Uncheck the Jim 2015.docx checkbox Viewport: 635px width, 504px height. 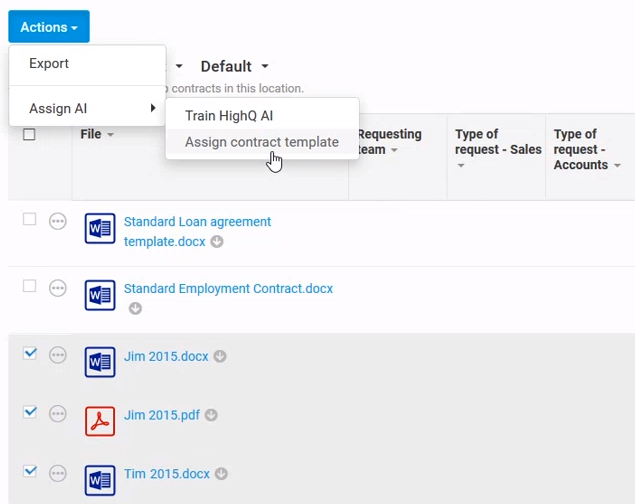pyautogui.click(x=30, y=353)
